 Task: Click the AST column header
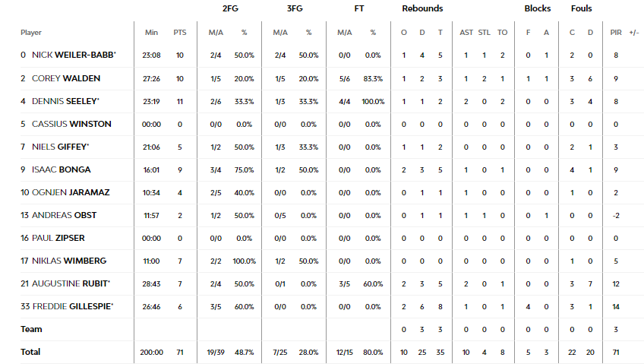click(x=466, y=33)
